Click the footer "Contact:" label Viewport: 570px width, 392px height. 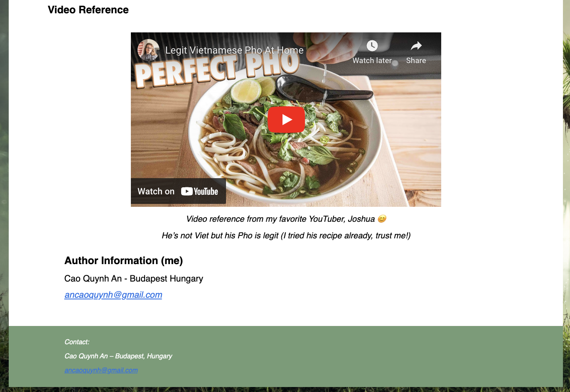tap(77, 342)
